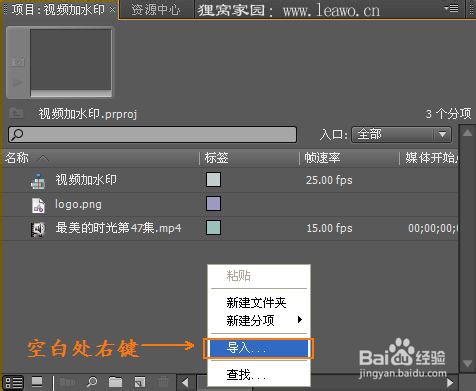Click the 视频加水印.prproj project name

coord(88,114)
